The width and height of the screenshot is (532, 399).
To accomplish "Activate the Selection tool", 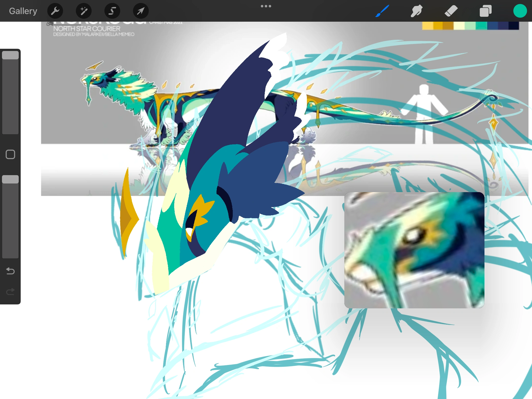I will pyautogui.click(x=112, y=11).
